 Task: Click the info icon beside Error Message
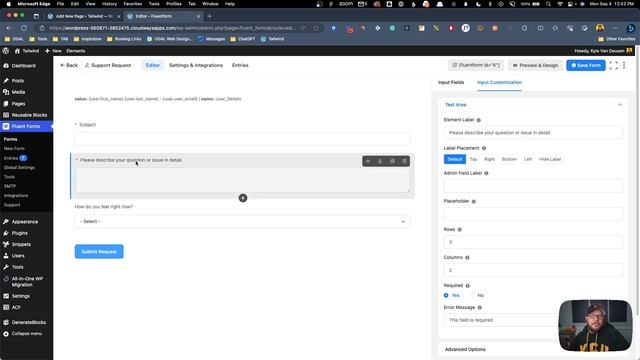[480, 308]
